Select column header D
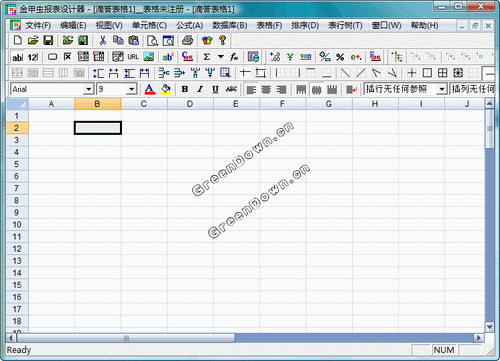The image size is (500, 361). coord(190,104)
